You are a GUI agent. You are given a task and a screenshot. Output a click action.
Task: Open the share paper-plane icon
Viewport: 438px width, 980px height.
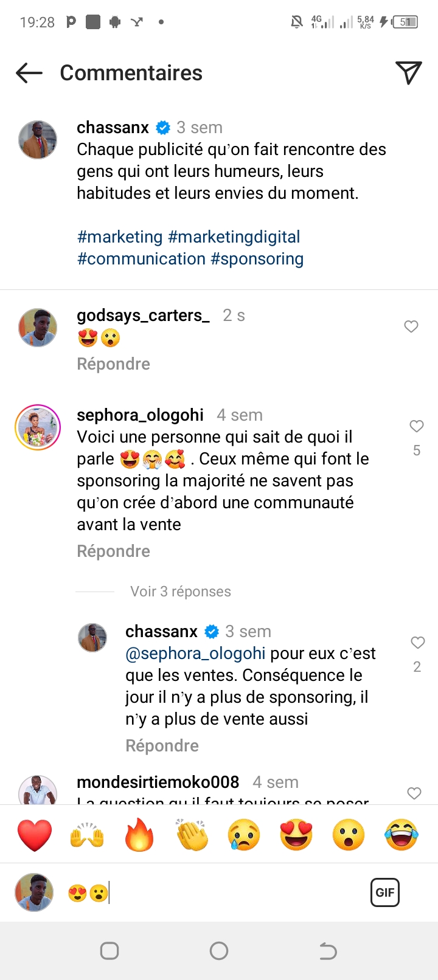pos(408,73)
